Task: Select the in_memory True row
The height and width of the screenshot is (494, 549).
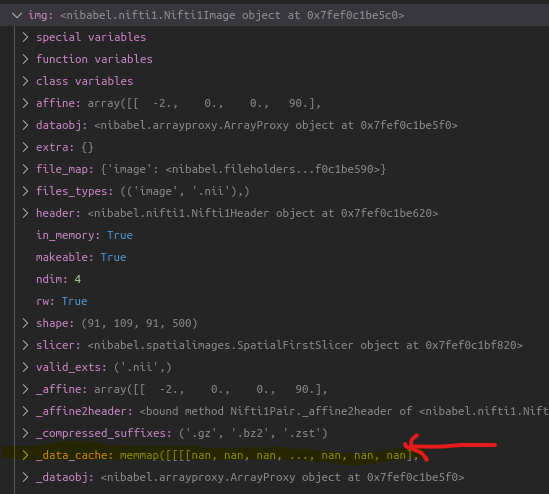Action: 274,235
